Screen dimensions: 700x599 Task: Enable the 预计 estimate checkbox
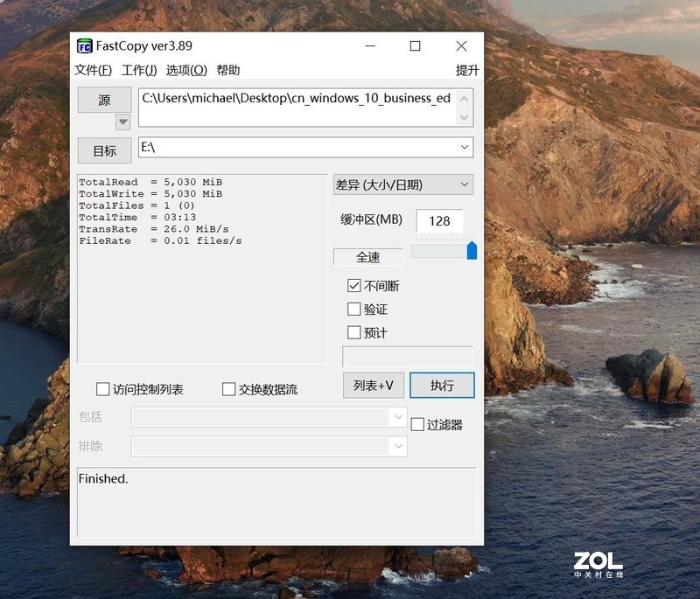354,332
